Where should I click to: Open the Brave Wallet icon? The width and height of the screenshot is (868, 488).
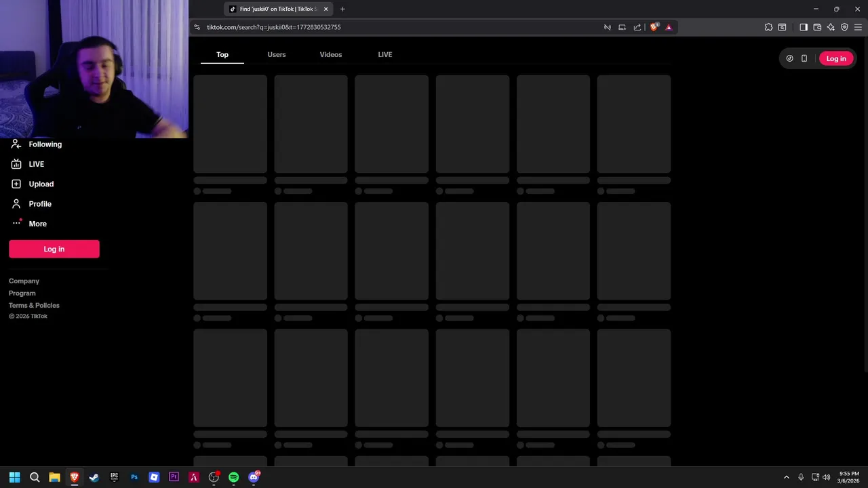point(817,27)
